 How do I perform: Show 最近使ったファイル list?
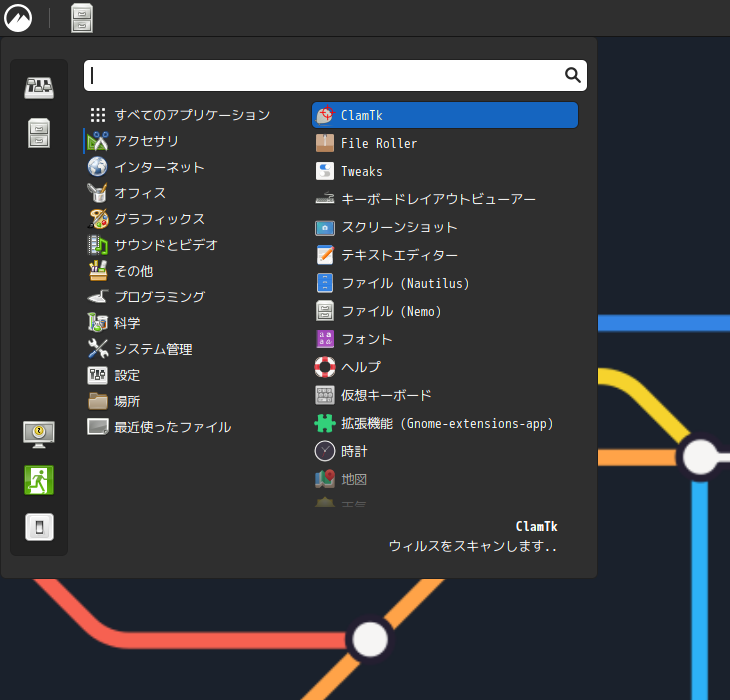point(193,427)
